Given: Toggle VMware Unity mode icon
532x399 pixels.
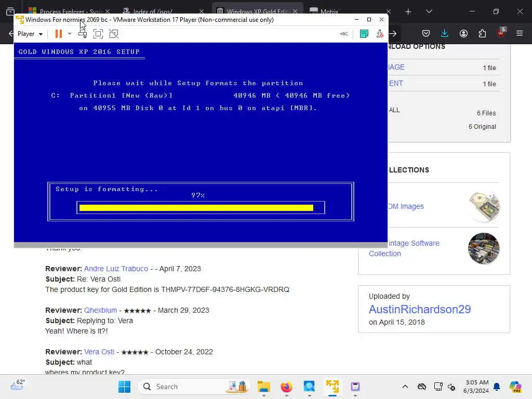Looking at the screenshot, I should pyautogui.click(x=114, y=34).
